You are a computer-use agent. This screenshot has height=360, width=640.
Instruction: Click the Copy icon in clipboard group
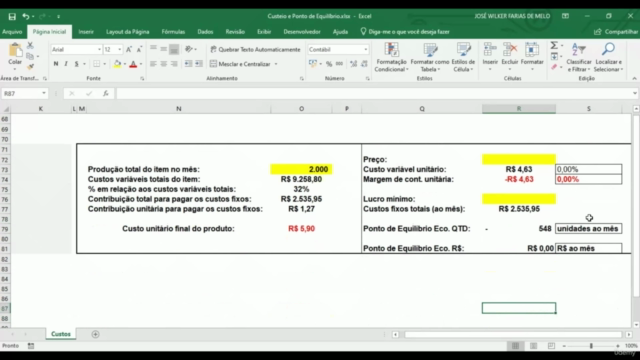(30, 56)
